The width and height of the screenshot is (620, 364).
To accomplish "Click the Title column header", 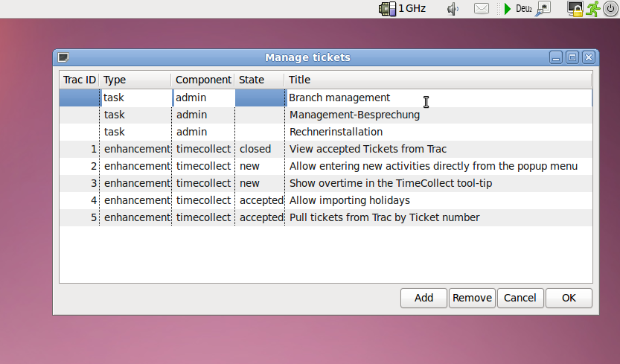I will click(438, 80).
